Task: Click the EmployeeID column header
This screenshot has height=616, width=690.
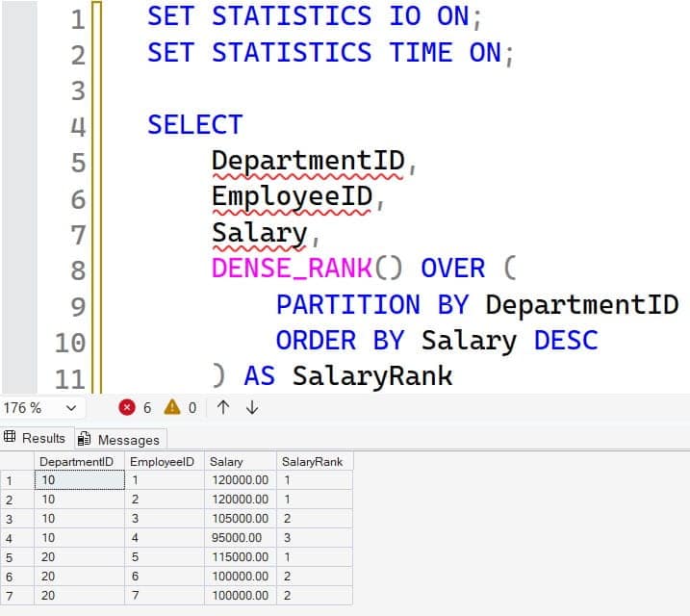Action: [x=165, y=462]
